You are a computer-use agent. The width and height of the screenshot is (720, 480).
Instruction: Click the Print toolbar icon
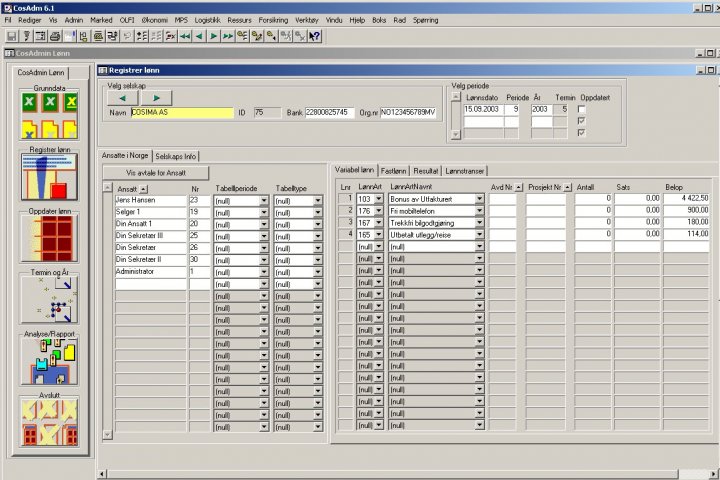click(55, 36)
